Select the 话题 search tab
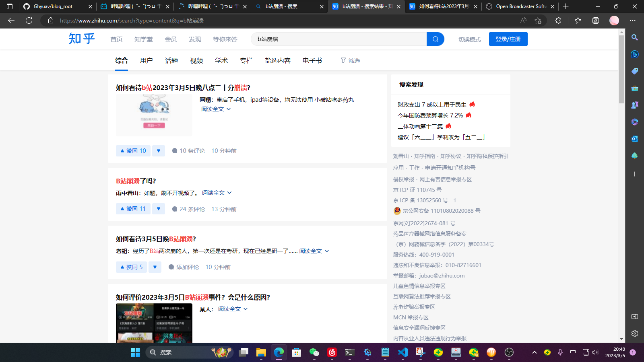Viewport: 644px width, 362px height. coord(171,60)
